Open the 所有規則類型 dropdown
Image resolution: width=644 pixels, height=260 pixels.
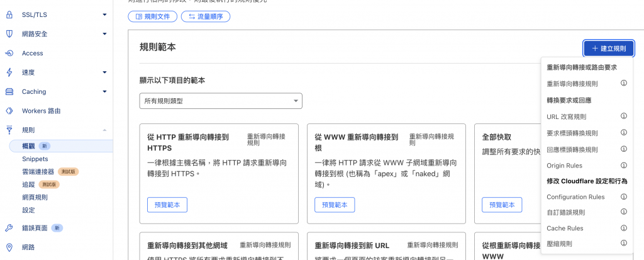(x=221, y=101)
